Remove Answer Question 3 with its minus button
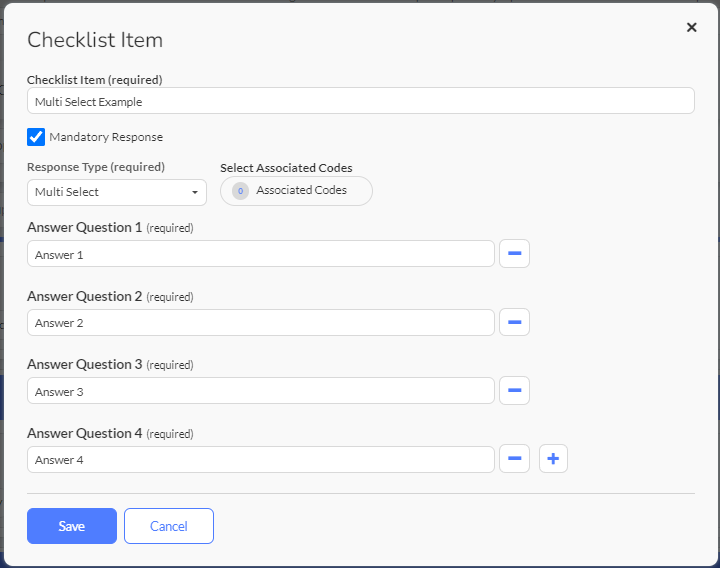Image resolution: width=720 pixels, height=568 pixels. 514,390
